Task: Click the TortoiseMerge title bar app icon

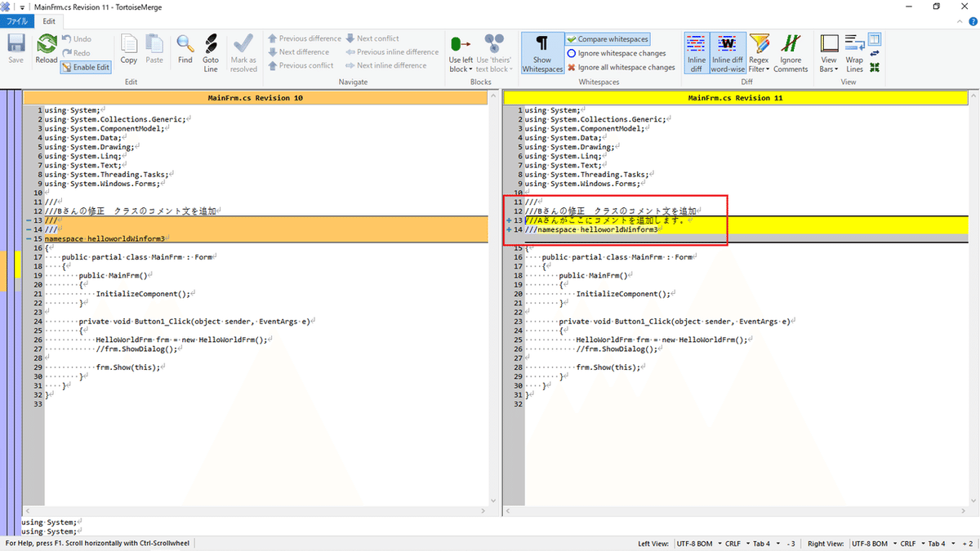Action: [x=7, y=7]
